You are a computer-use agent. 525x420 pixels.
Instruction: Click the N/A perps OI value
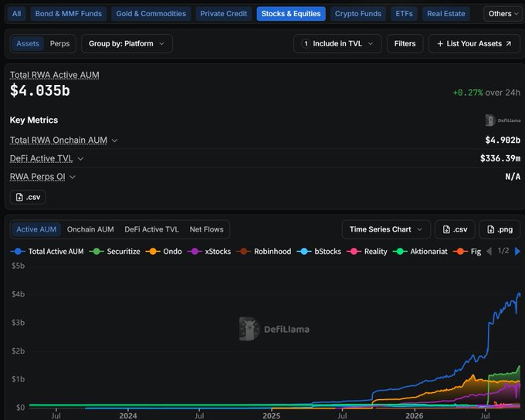[x=513, y=177]
